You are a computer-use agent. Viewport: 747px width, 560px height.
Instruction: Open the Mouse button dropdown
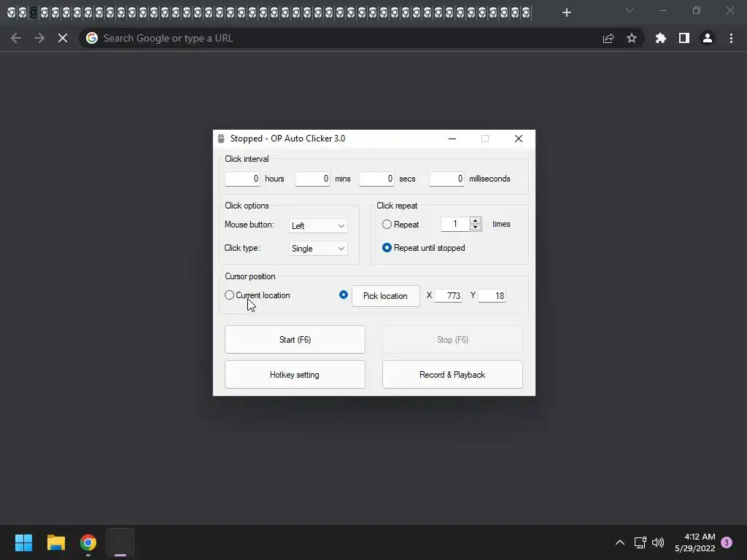[x=318, y=226]
